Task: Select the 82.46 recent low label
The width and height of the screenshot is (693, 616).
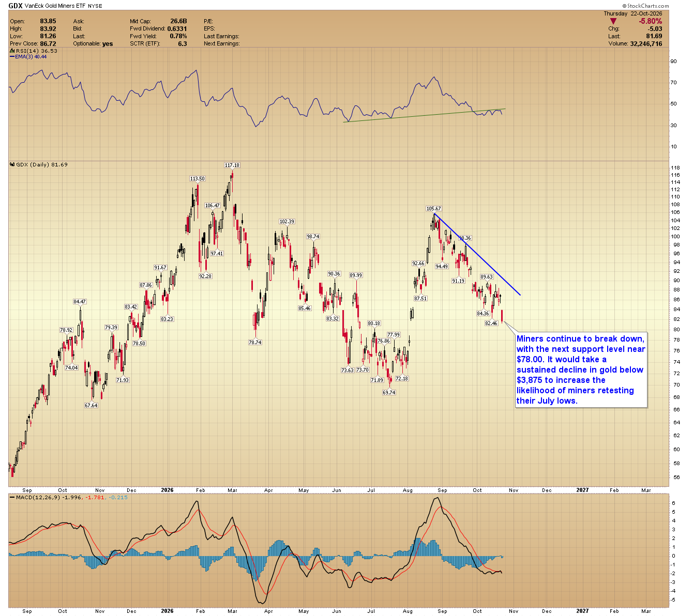Action: 491,324
